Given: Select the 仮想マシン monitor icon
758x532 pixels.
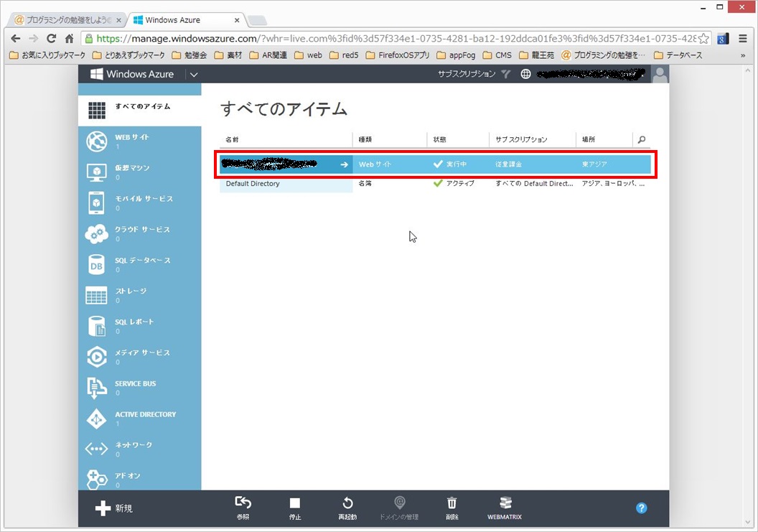Looking at the screenshot, I should click(97, 172).
